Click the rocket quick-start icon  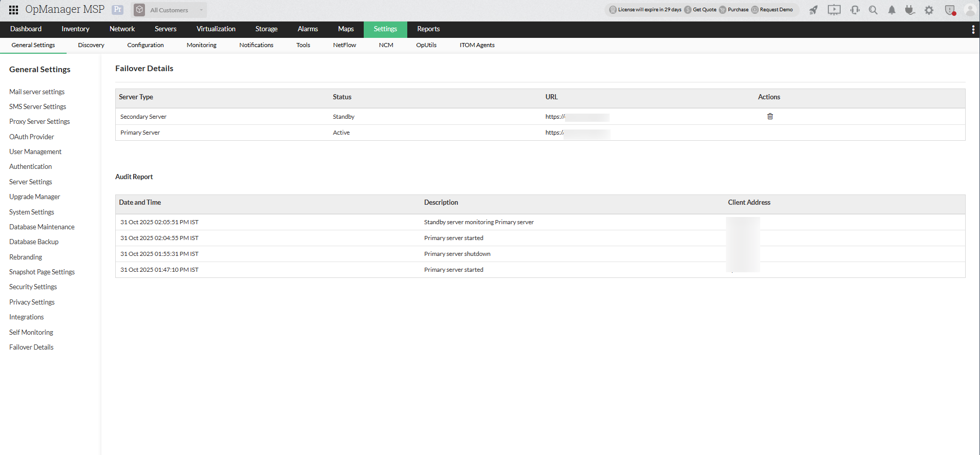814,10
